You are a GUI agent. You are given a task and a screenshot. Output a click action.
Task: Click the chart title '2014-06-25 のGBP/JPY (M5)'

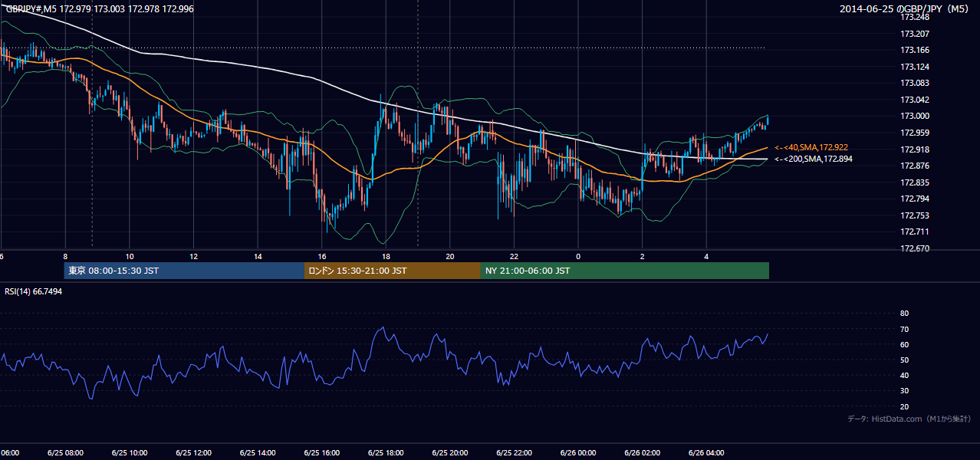coord(906,9)
